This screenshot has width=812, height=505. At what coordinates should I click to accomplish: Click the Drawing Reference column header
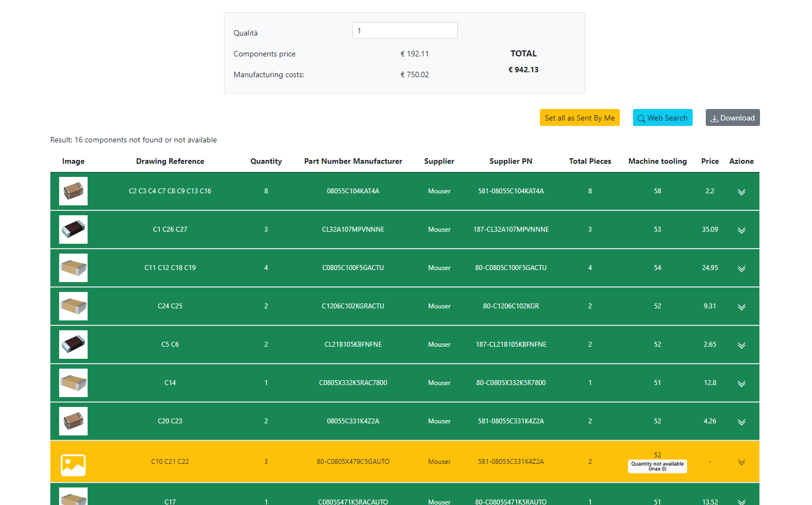(170, 161)
